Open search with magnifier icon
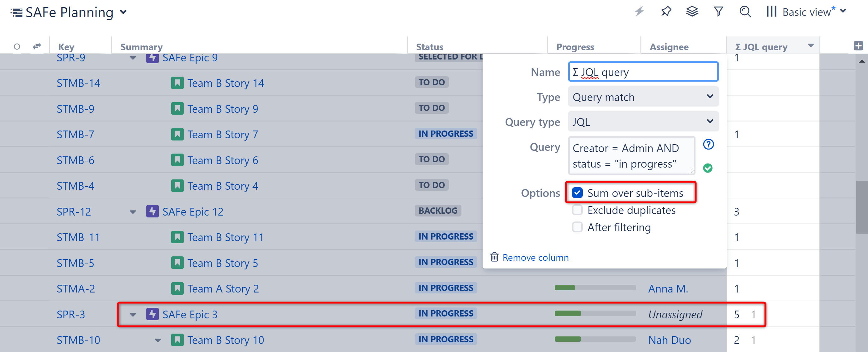 (x=745, y=12)
